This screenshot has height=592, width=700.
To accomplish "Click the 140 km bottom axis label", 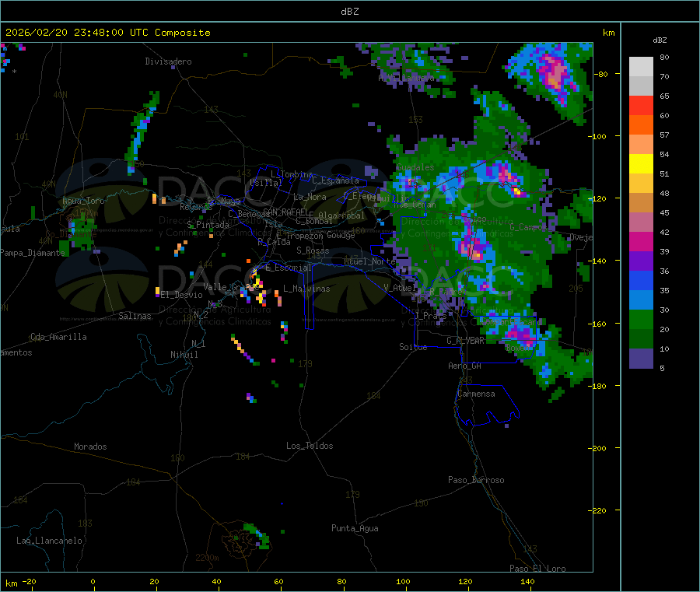I will tap(527, 581).
